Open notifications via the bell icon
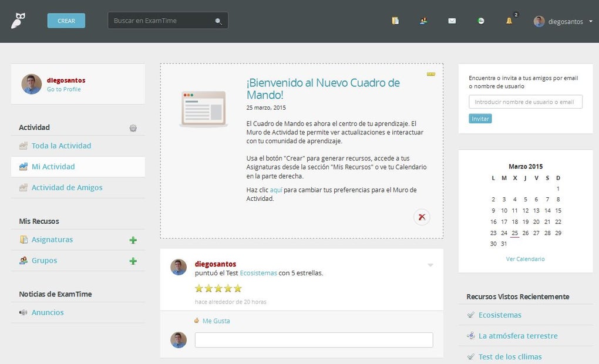599x364 pixels. tap(509, 22)
